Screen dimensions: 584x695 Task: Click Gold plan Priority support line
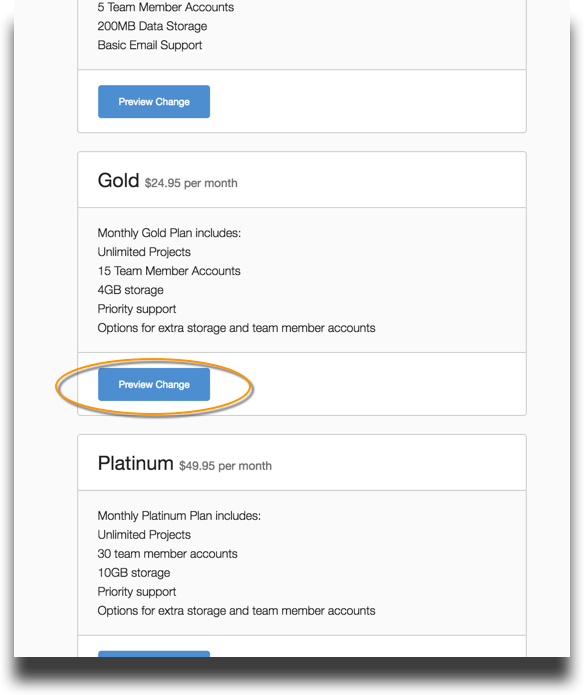click(136, 309)
